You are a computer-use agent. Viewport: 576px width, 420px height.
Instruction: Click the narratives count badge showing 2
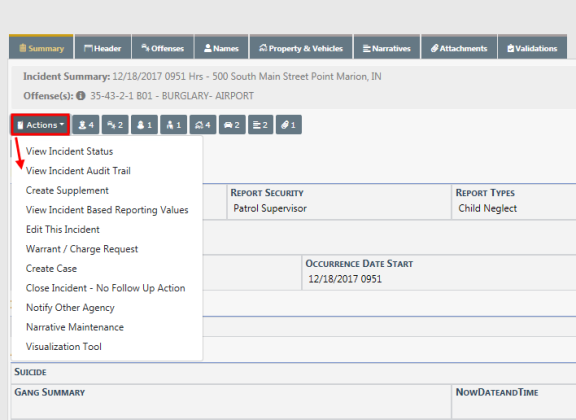260,125
